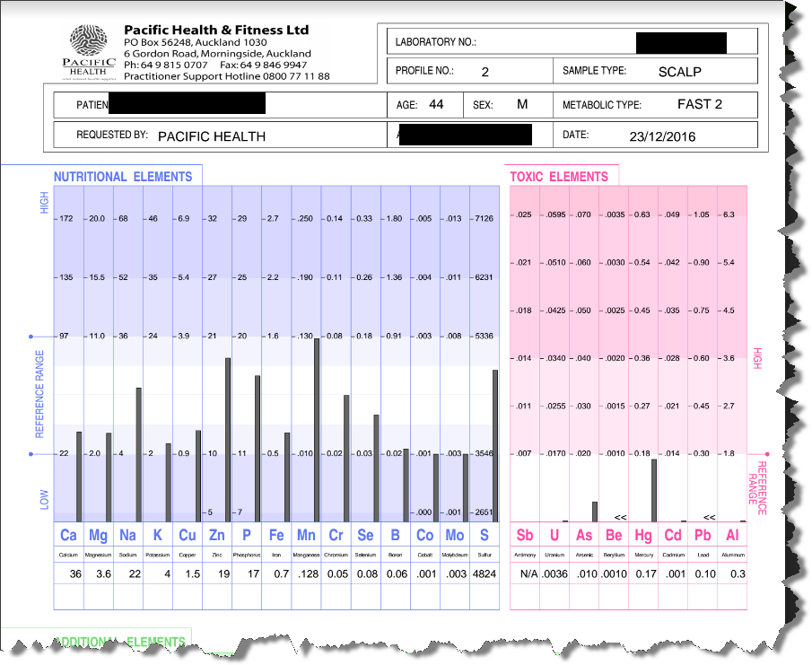
Task: Click the 'Al' Aluminum element symbol
Action: point(732,535)
